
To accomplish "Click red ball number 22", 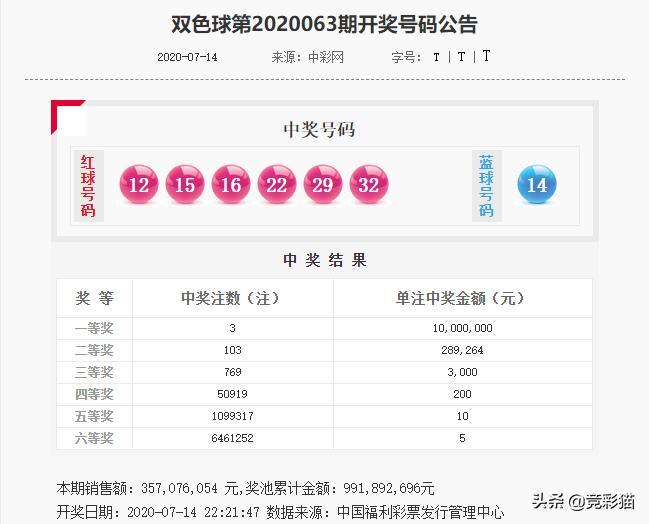I will (276, 184).
